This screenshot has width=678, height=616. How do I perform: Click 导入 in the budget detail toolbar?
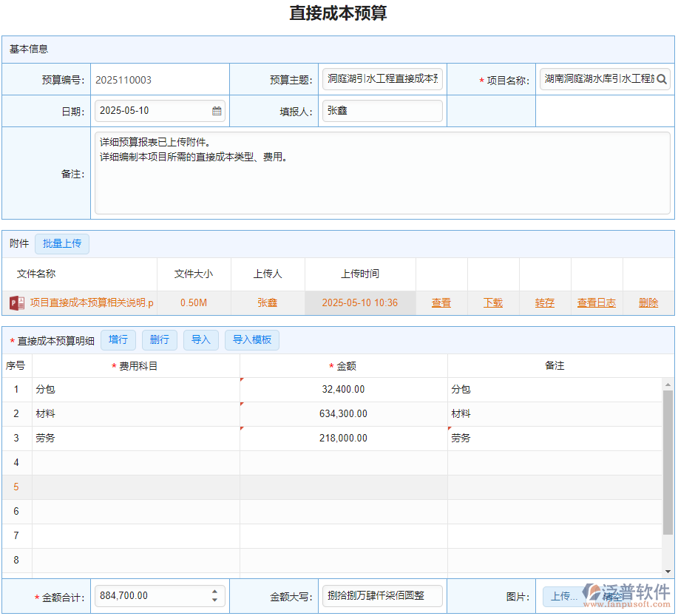(x=200, y=339)
